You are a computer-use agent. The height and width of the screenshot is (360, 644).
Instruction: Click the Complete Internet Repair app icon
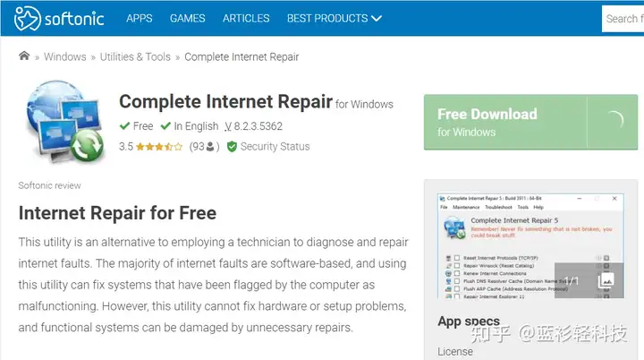[x=65, y=122]
